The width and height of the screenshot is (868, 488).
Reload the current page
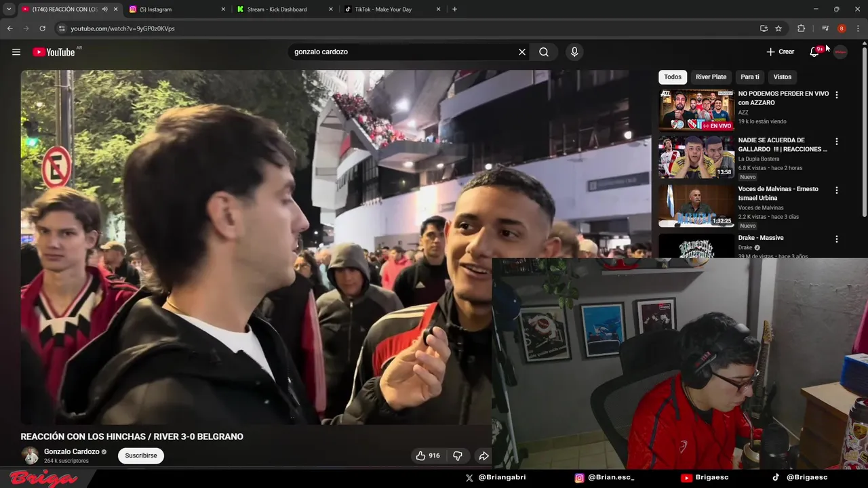[42, 28]
